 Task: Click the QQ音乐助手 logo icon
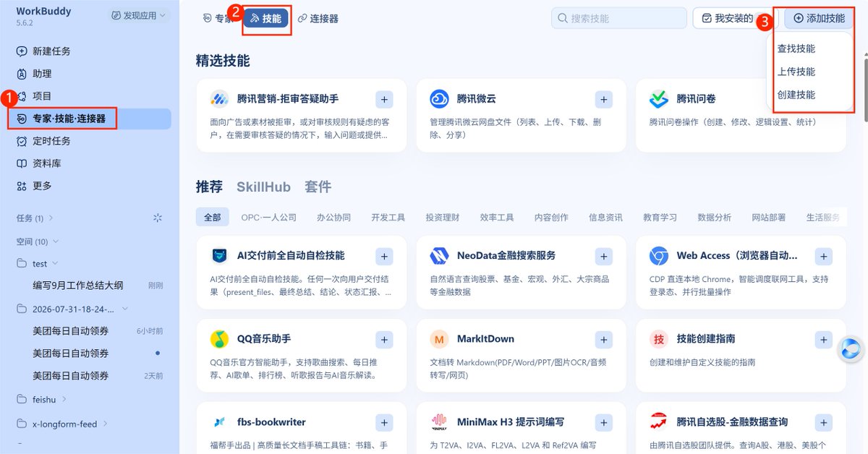219,339
